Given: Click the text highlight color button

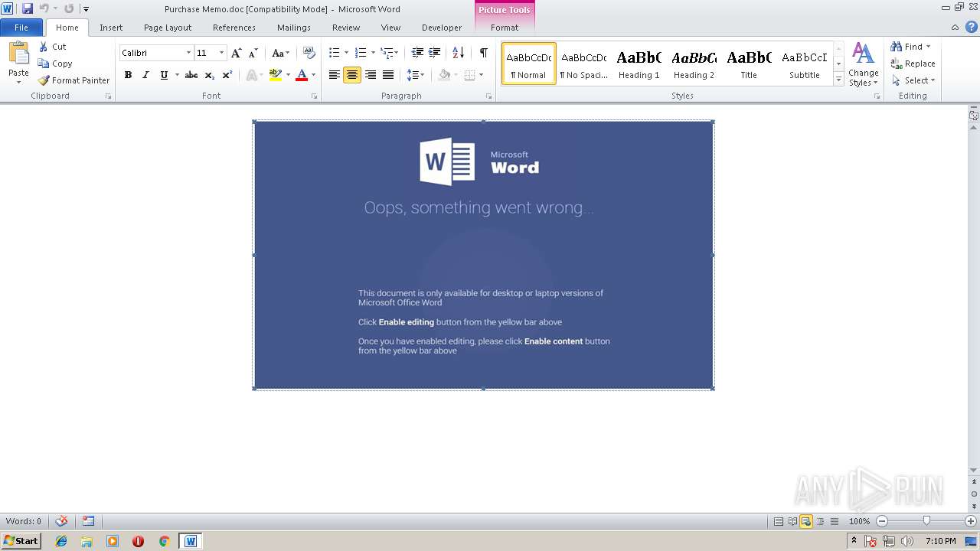Looking at the screenshot, I should [276, 75].
